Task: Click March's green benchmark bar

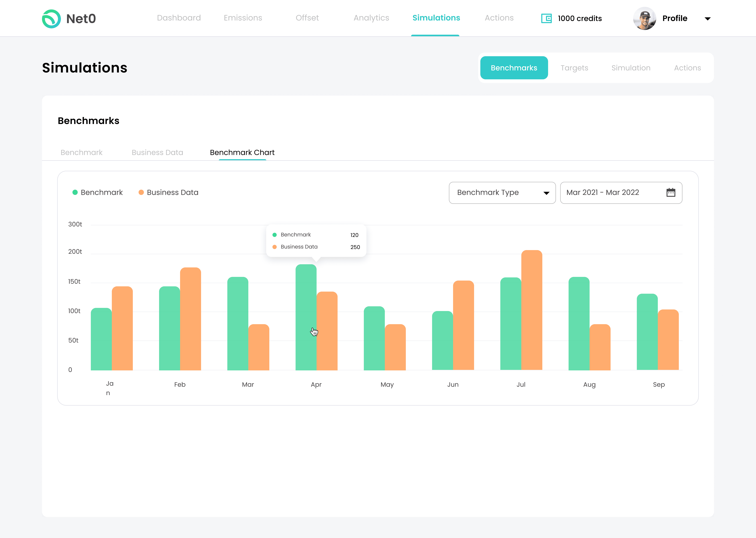Action: (238, 324)
